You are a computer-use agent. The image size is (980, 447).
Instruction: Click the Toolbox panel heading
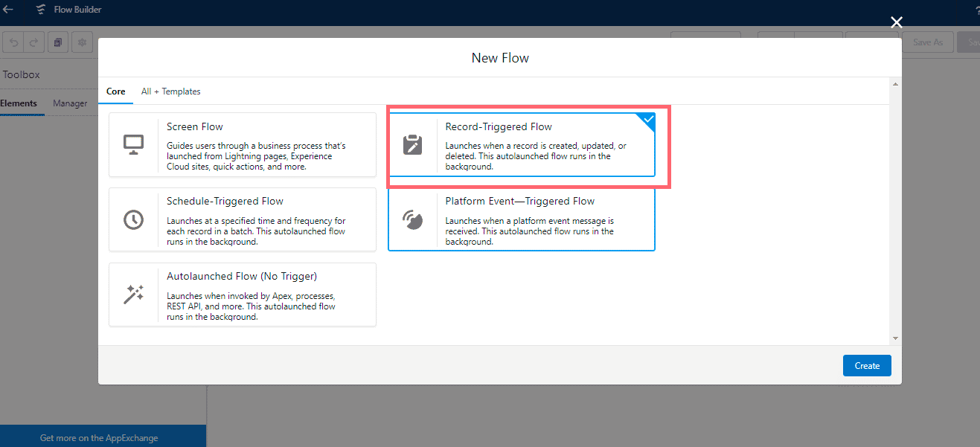point(21,74)
